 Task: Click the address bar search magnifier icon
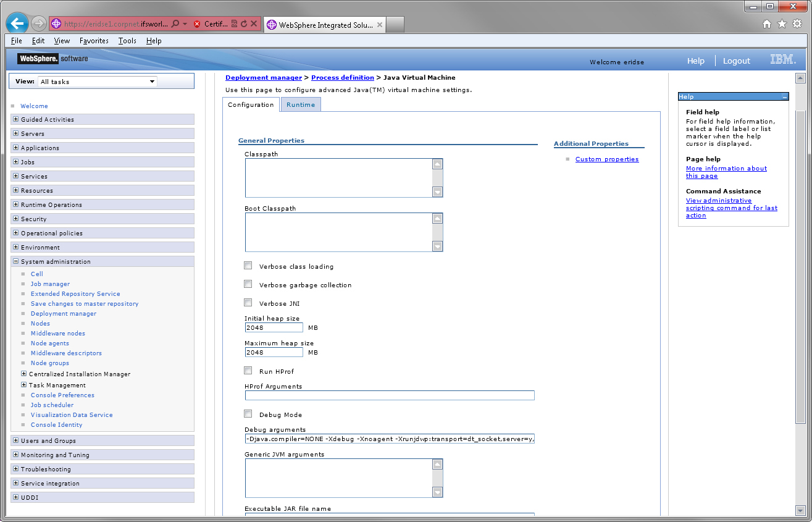click(x=175, y=24)
